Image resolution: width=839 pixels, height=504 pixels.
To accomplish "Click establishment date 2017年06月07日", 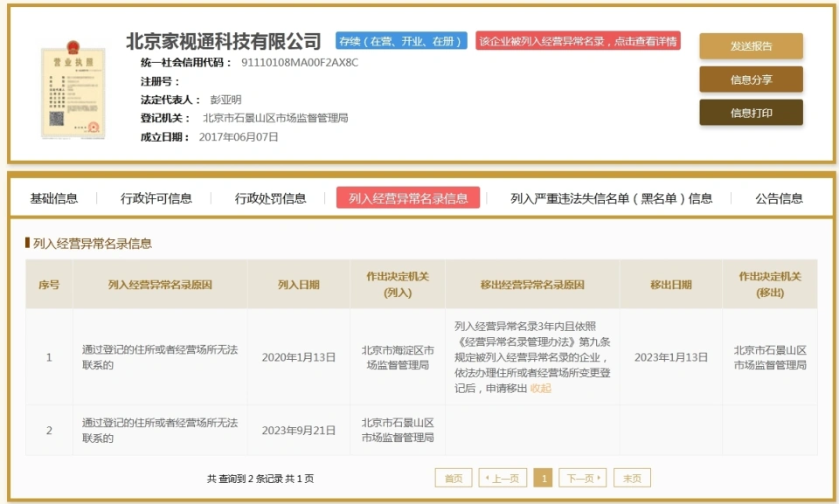I will tap(239, 137).
